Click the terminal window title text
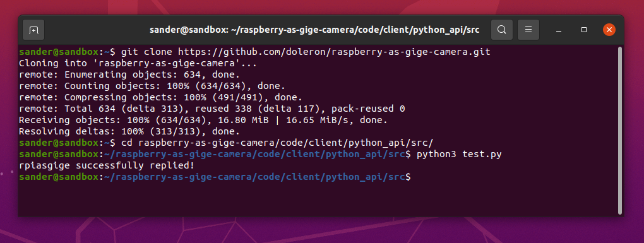644x243 pixels. [314, 30]
